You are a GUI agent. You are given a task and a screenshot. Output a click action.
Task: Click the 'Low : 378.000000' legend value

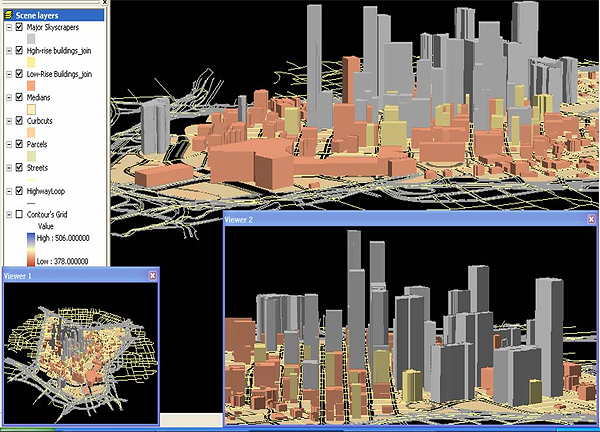point(62,261)
